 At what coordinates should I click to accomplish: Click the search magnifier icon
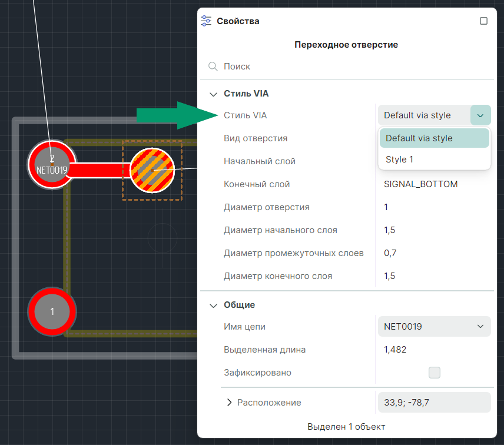coord(213,67)
